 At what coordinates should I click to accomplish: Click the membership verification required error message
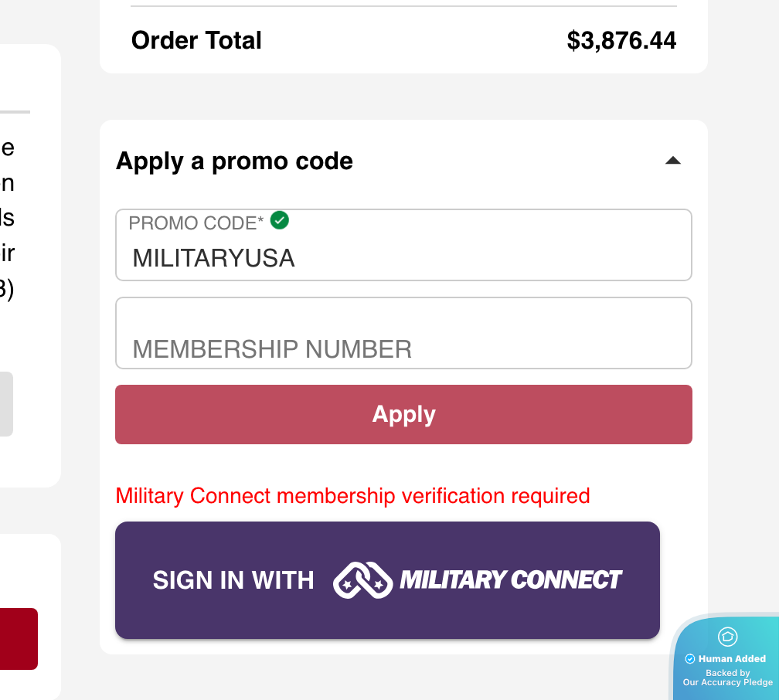tap(352, 496)
